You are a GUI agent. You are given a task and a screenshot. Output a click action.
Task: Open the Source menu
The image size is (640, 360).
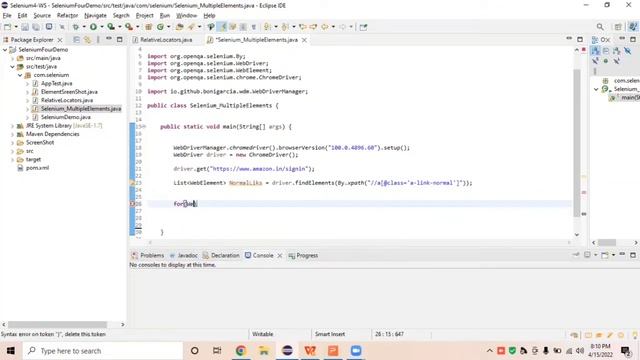pos(42,16)
